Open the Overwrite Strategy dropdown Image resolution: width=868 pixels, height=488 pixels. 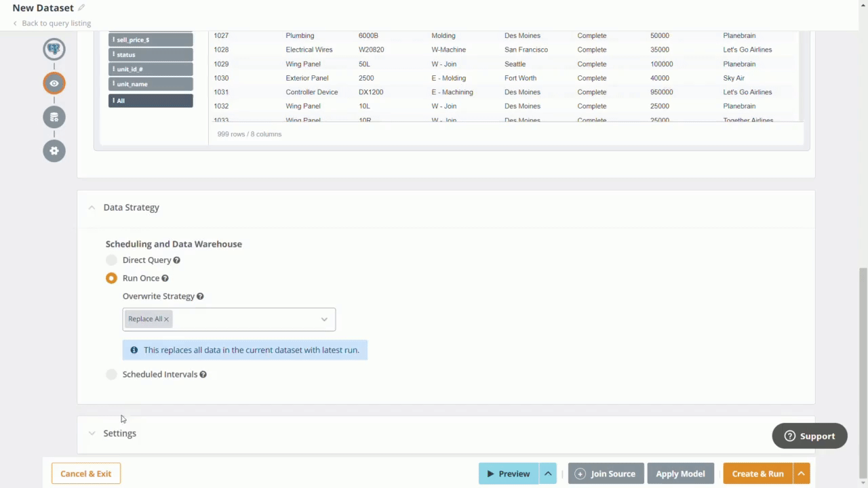(x=323, y=319)
